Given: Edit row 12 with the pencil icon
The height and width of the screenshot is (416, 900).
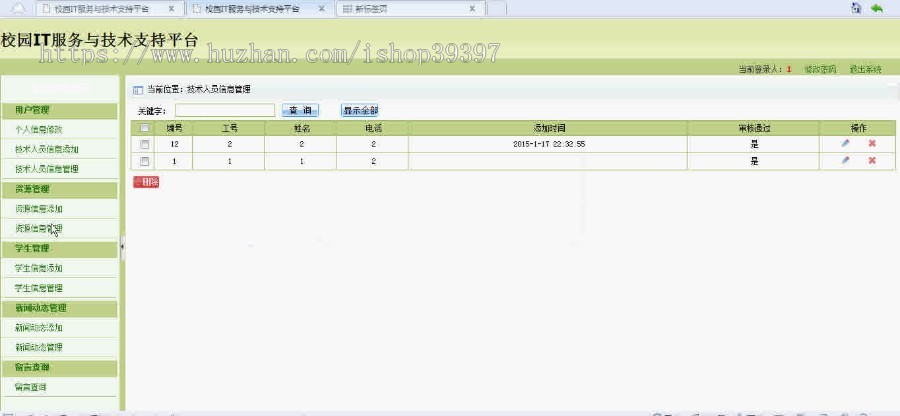Looking at the screenshot, I should coord(845,143).
